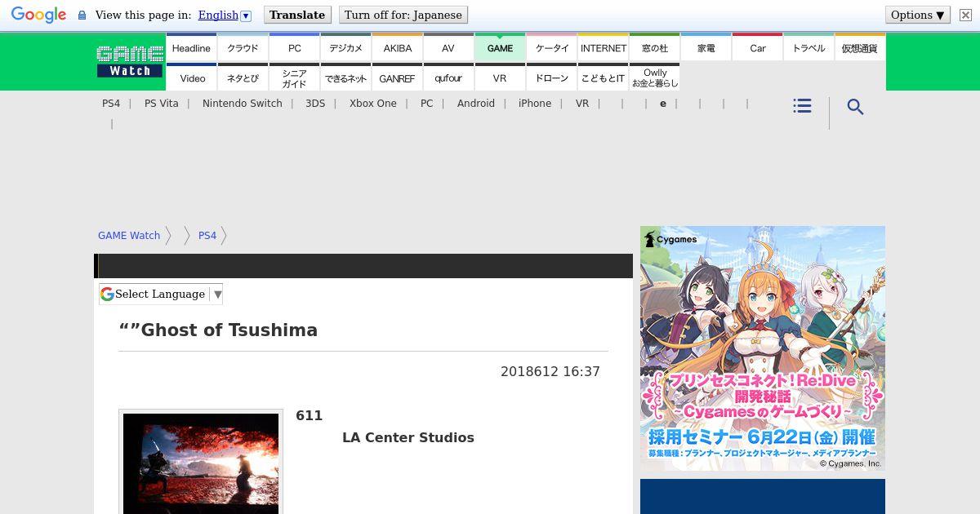
Task: Open the qufour tab
Action: (448, 78)
